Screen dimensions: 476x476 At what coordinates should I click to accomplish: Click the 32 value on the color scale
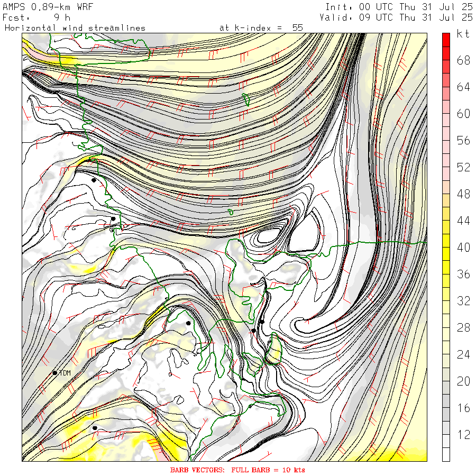point(463,301)
